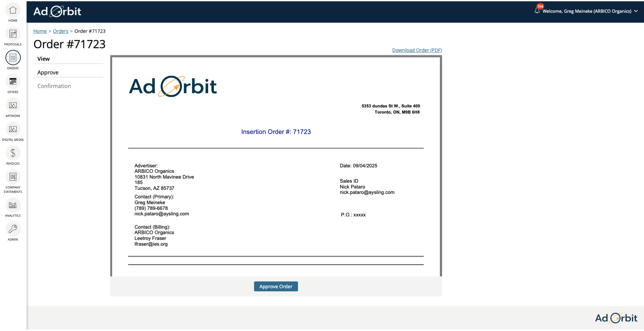Expand the user account dropdown chevron

pyautogui.click(x=635, y=11)
